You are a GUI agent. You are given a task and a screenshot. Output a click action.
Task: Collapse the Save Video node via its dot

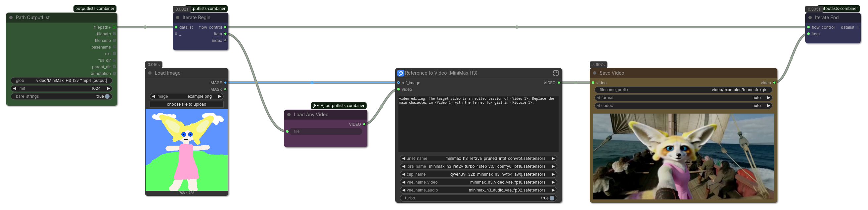(595, 73)
